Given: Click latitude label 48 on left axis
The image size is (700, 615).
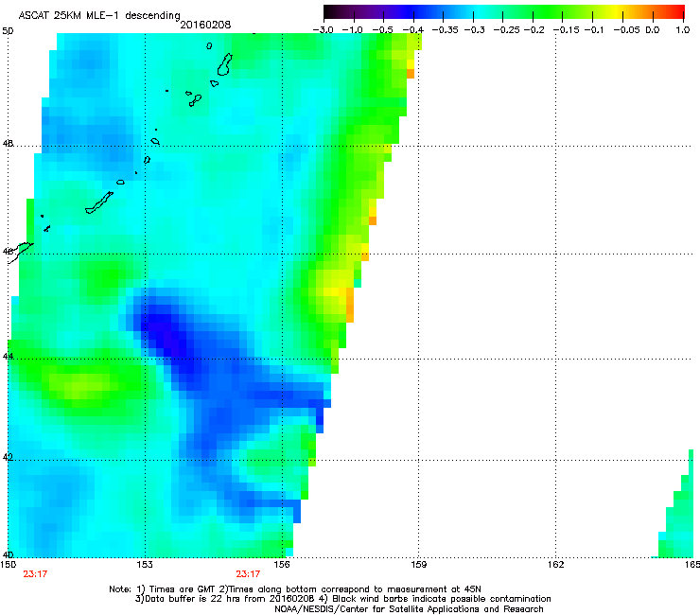Looking at the screenshot, I should click(8, 144).
